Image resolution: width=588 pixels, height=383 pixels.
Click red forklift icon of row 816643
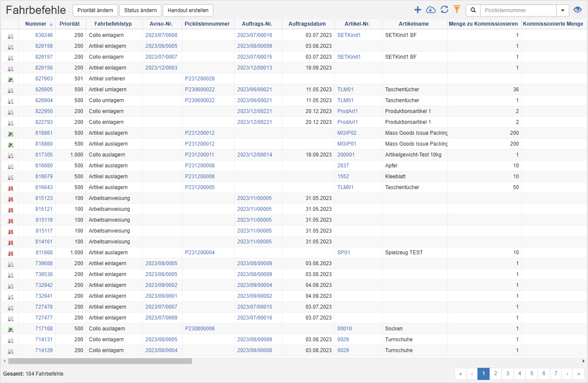(10, 188)
